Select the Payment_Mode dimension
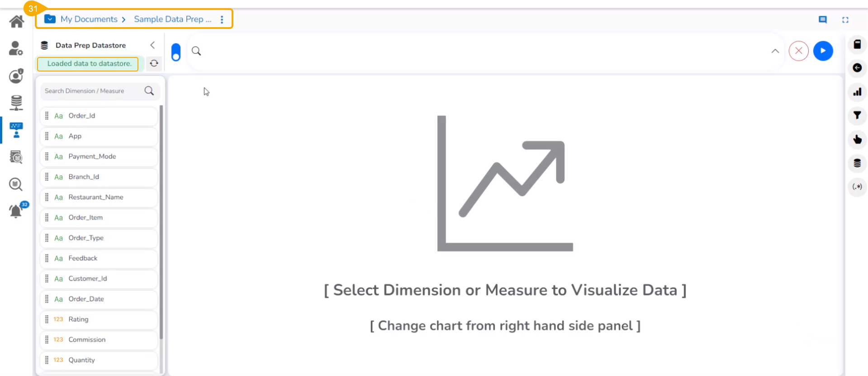 click(x=92, y=157)
